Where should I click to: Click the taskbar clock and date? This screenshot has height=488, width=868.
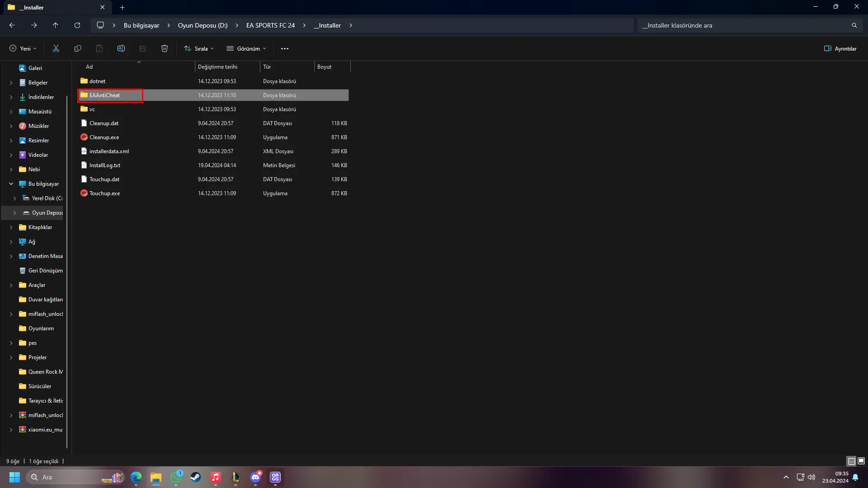(x=835, y=477)
